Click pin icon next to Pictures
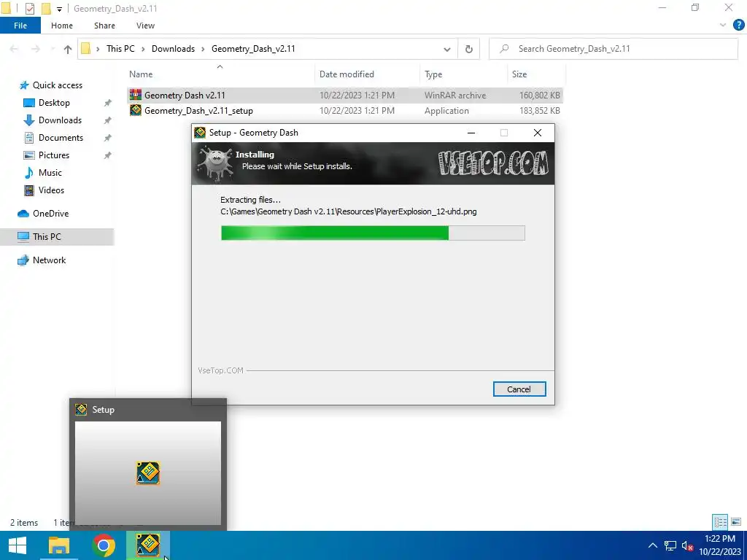747x560 pixels. 108,155
